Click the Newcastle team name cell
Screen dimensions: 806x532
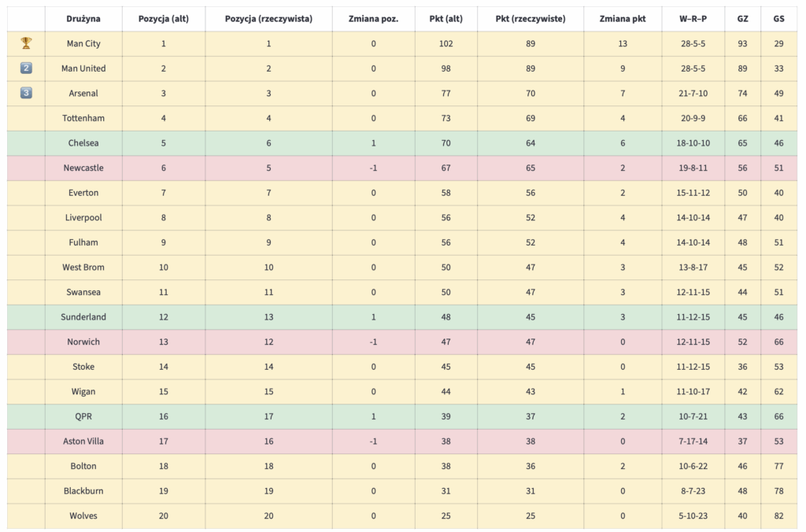pyautogui.click(x=83, y=168)
